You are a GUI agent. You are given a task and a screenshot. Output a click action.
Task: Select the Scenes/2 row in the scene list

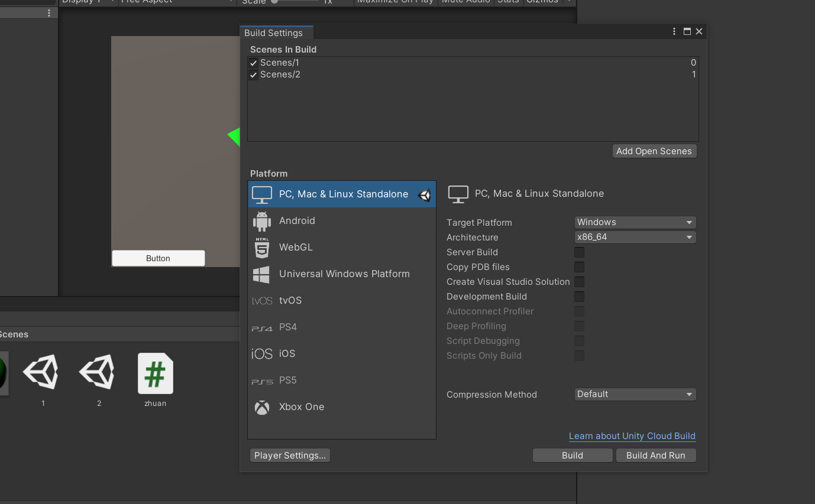[473, 74]
